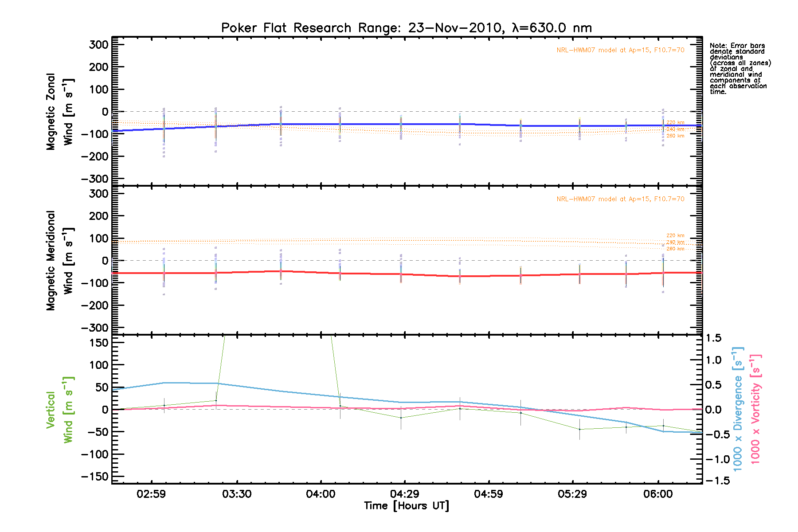Select the 03:30 time tick label
The height and width of the screenshot is (532, 798).
pyautogui.click(x=237, y=494)
